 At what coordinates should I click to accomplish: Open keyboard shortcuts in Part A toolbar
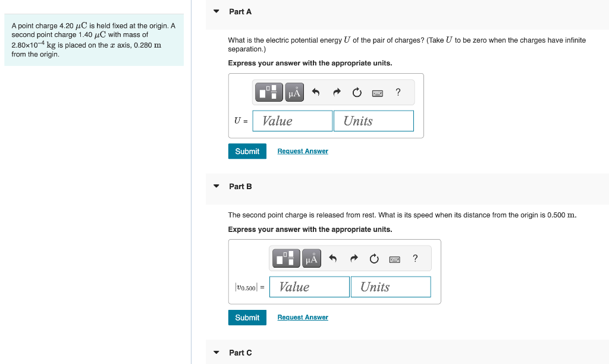coord(378,93)
